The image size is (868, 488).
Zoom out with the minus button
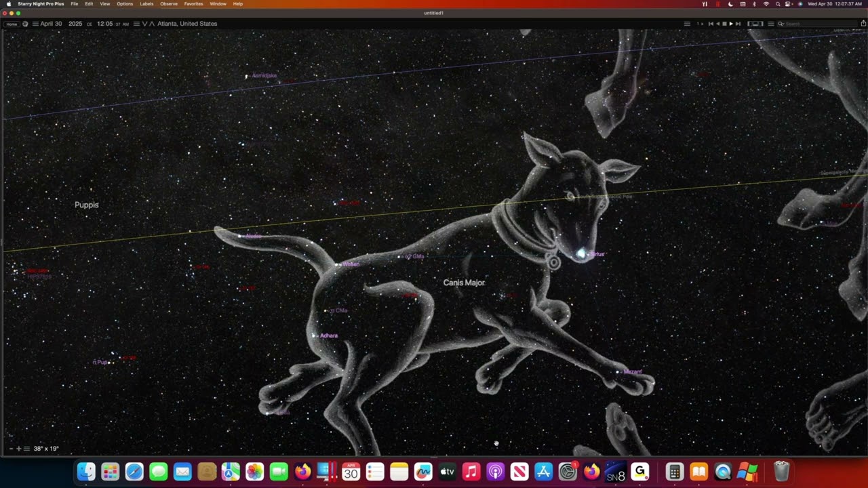tap(11, 449)
